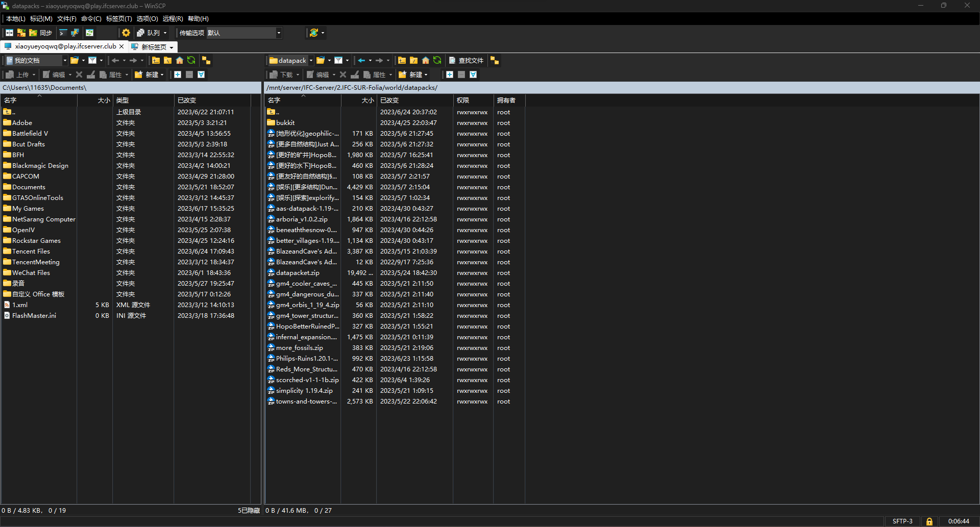Open the datapack directory dropdown

click(x=311, y=60)
